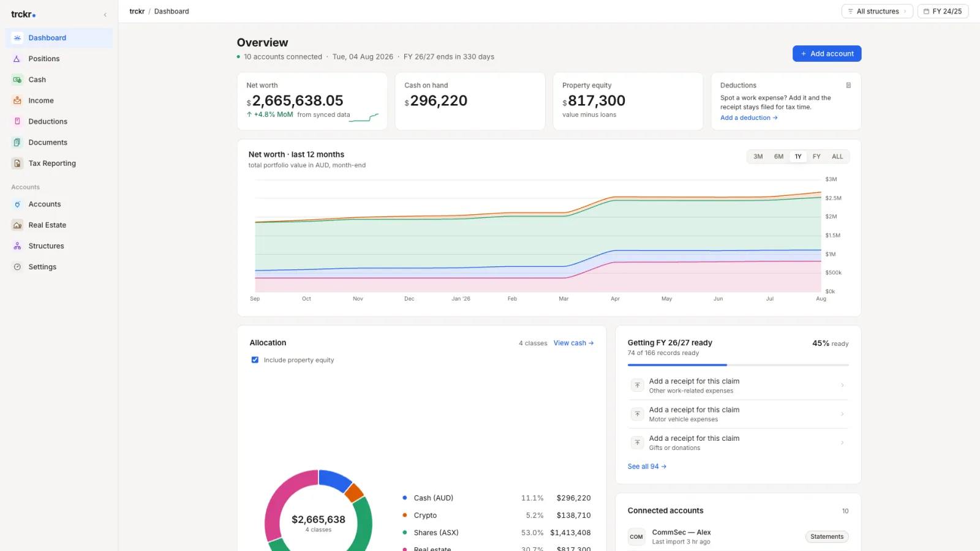Screen dimensions: 980x551
Task: Expand Motor vehicle expenses claim chevron
Action: pyautogui.click(x=842, y=414)
